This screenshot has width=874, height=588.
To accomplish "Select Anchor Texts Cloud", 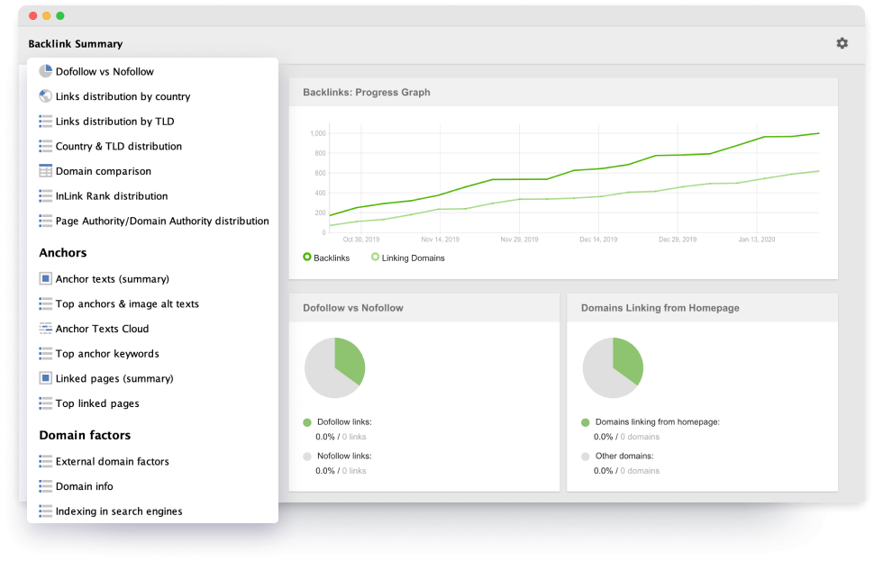I will (x=103, y=329).
